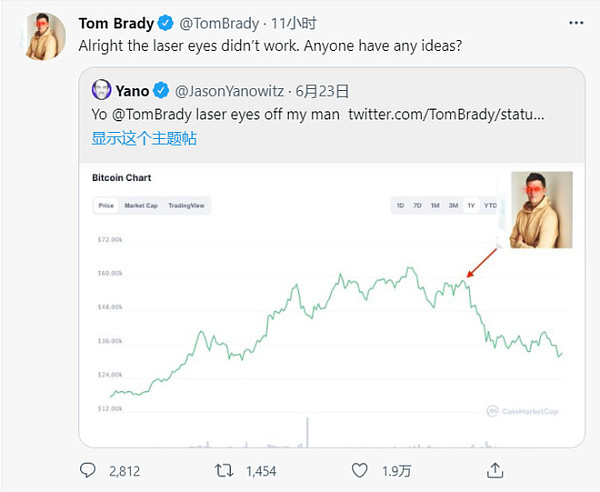This screenshot has width=600, height=492.
Task: Open Yano's small profile avatar
Action: 101,89
